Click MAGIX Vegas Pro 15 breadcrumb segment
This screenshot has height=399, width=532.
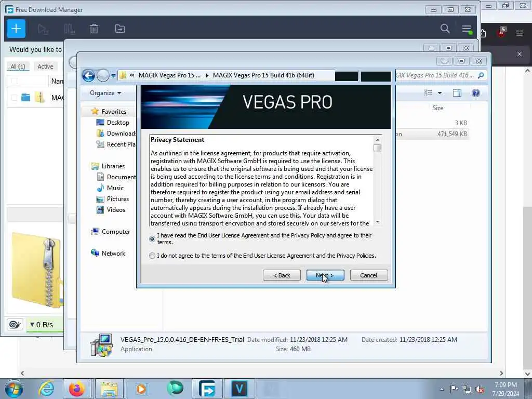coord(169,75)
